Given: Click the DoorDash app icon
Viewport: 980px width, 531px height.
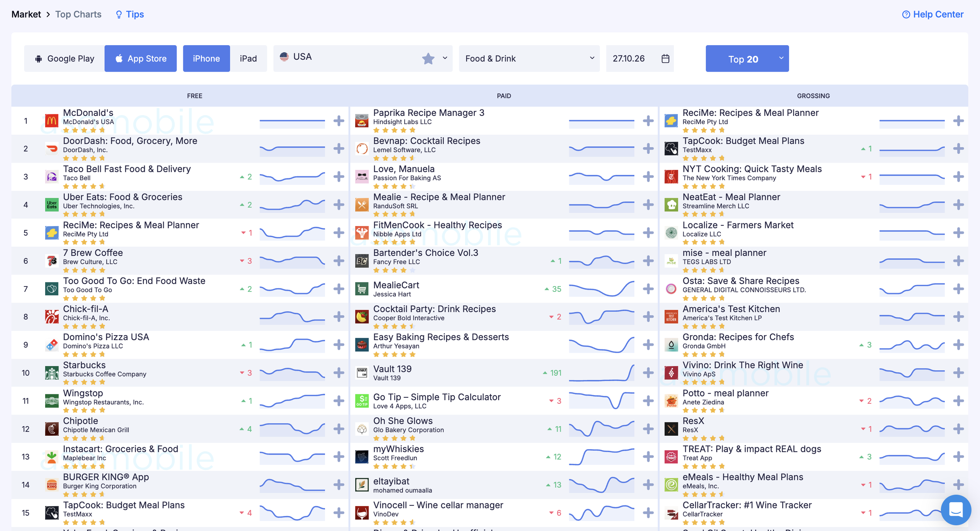Looking at the screenshot, I should click(x=52, y=148).
